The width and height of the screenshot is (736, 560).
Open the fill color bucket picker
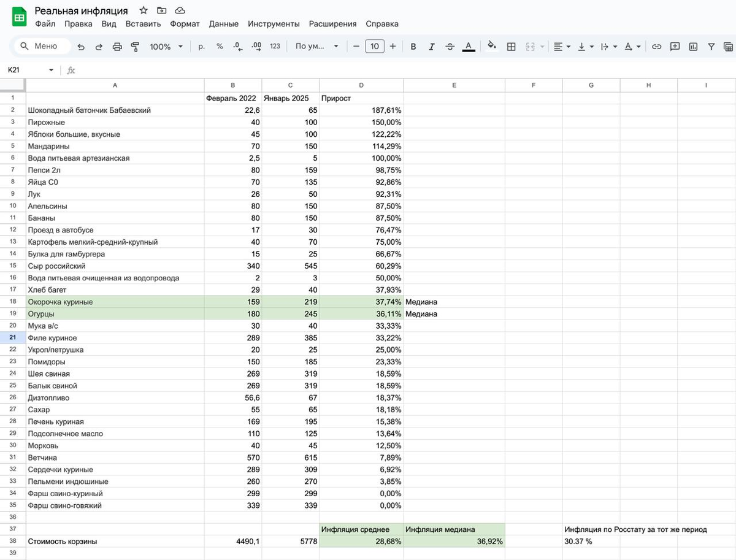click(492, 46)
